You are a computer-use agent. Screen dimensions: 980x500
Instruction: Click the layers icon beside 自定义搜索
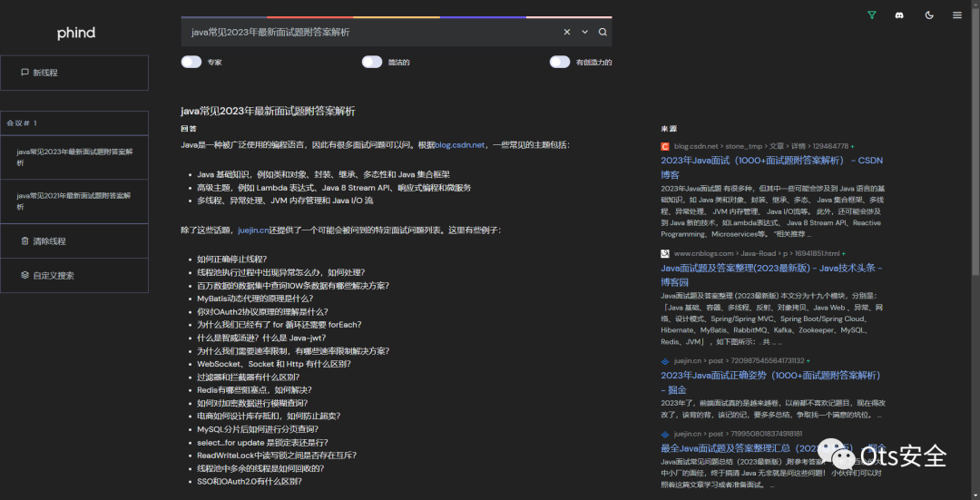25,275
